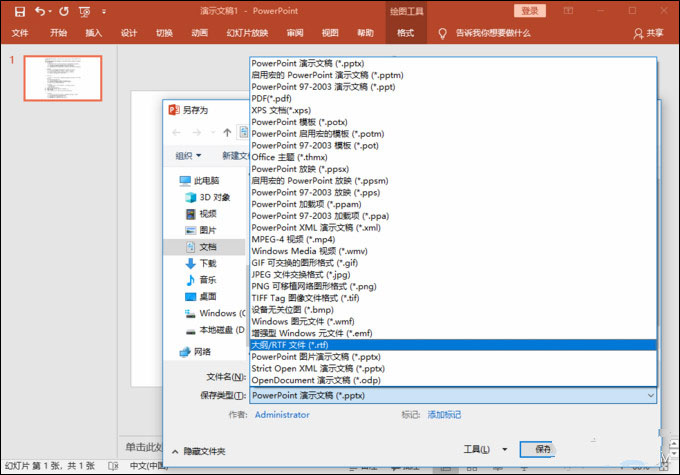
Task: Switch to the 插入 ribbon tab
Action: [94, 33]
